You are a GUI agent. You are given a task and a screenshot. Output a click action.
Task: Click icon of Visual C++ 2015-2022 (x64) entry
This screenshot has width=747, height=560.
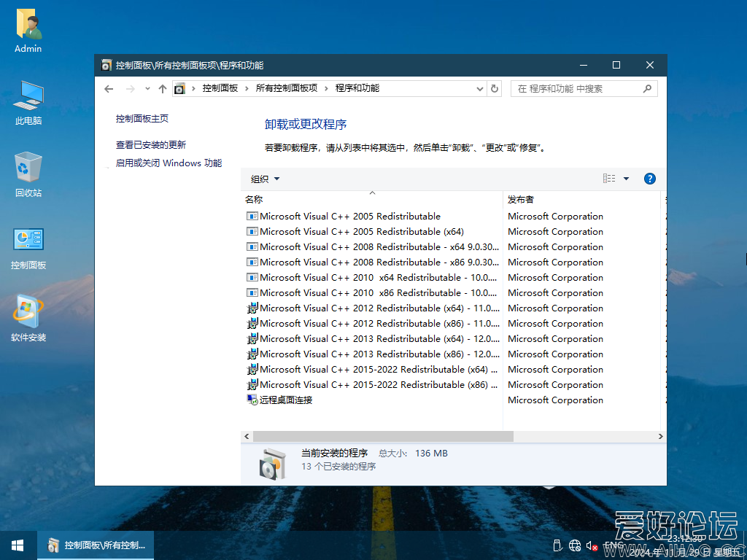click(252, 369)
